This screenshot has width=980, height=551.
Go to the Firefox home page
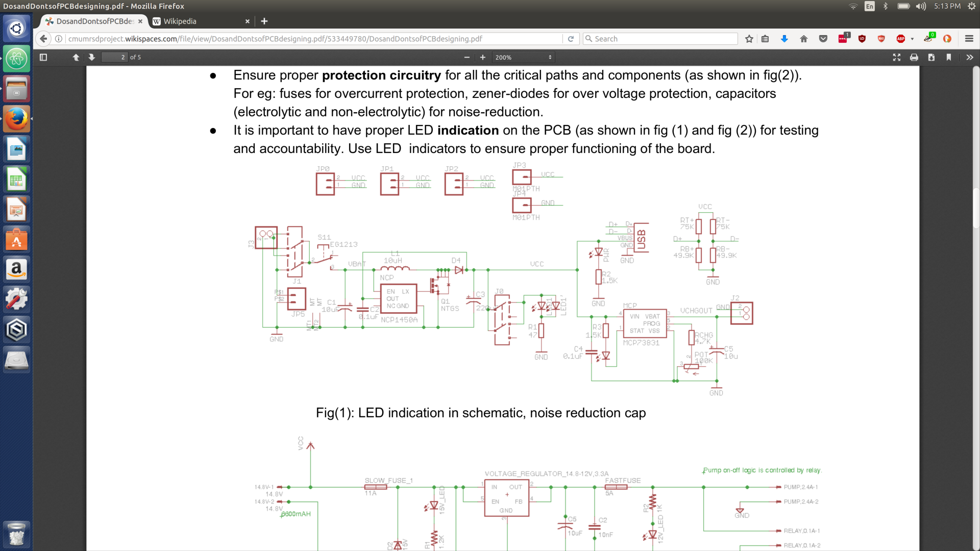pos(803,38)
